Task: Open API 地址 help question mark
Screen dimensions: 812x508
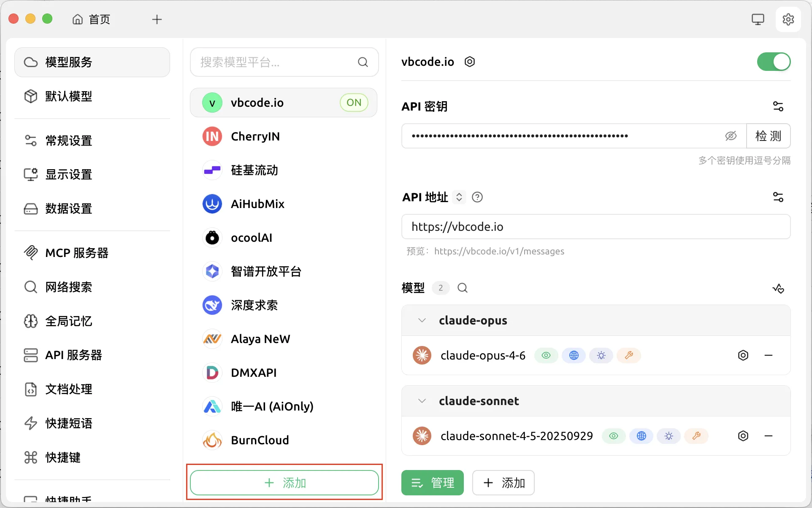Action: point(477,197)
